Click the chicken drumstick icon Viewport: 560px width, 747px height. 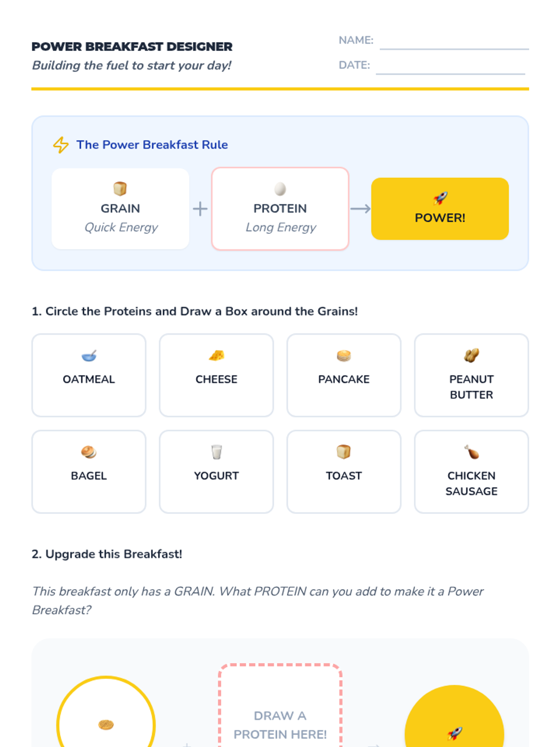(x=471, y=452)
